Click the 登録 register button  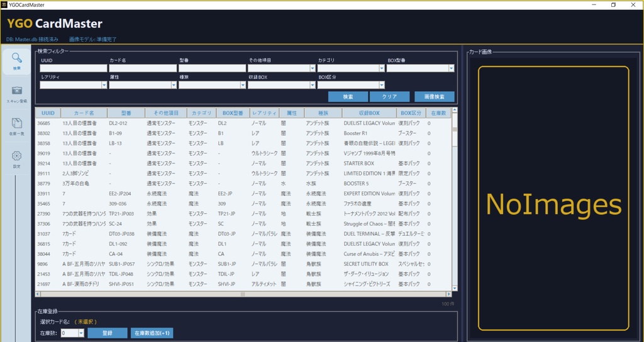pos(108,333)
